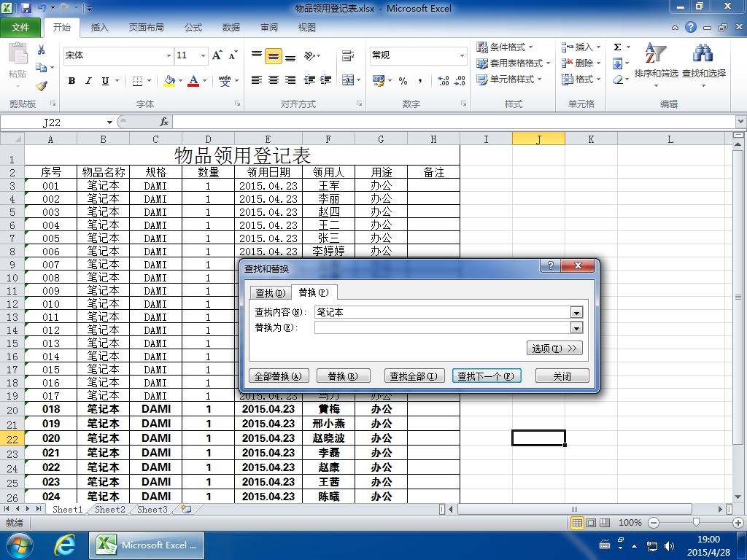This screenshot has height=560, width=747.
Task: Open the 文件 File tab
Action: click(20, 28)
